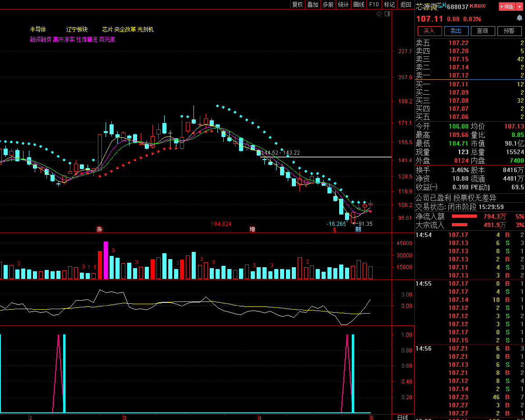Click the 百元股 tag
Viewport: 525px width, 420px height.
pos(107,40)
